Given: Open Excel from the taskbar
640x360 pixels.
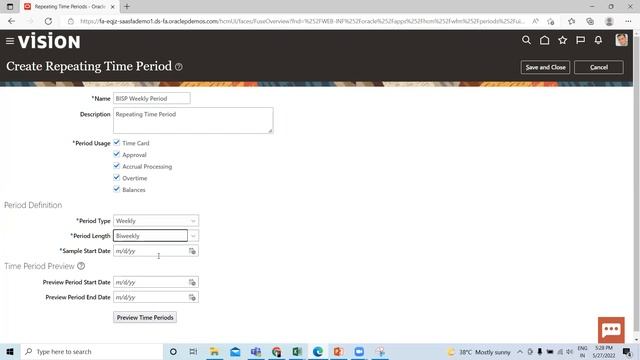Looking at the screenshot, I should (x=297, y=351).
